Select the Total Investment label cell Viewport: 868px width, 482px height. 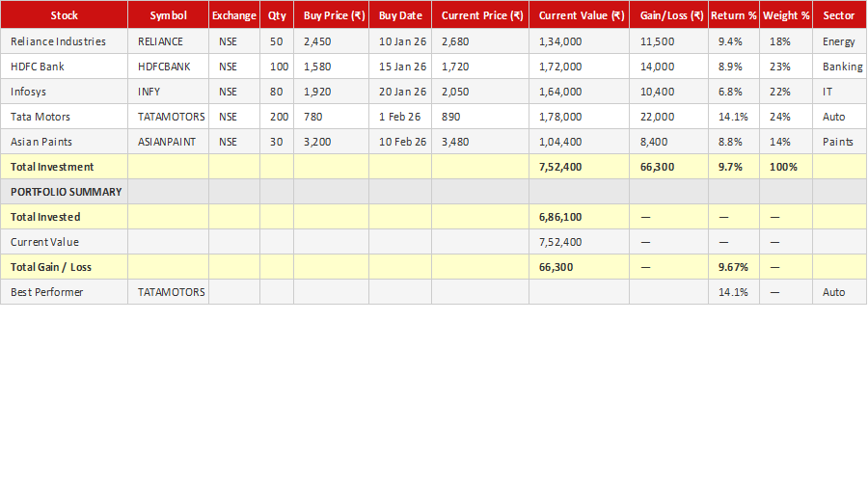[65, 167]
